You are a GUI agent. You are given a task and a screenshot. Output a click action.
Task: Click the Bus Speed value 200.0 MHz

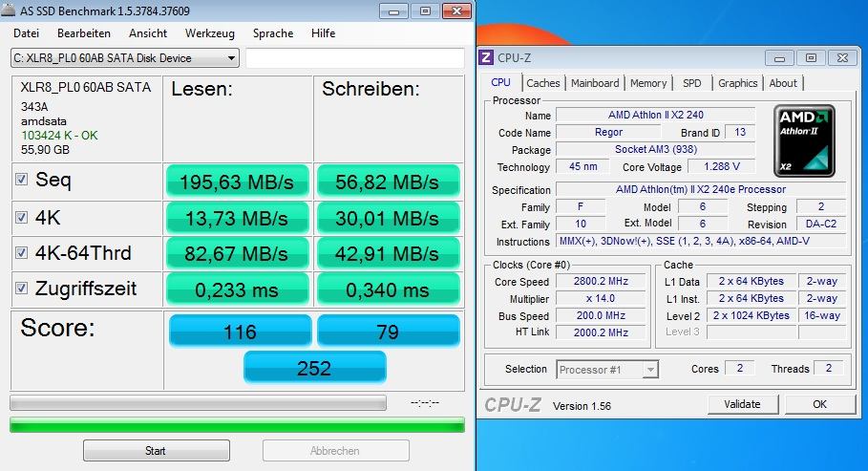click(x=601, y=315)
